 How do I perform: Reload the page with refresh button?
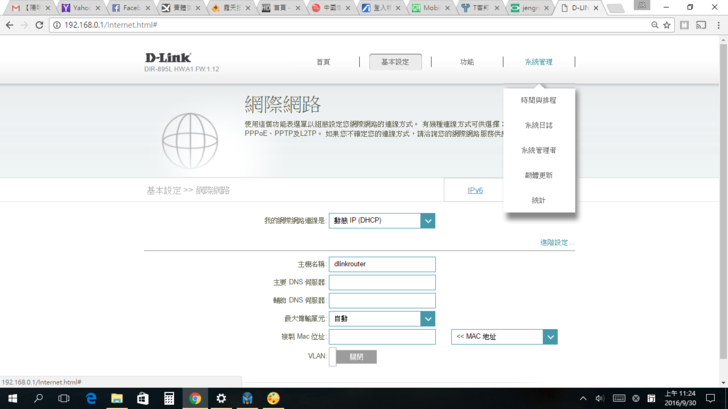pyautogui.click(x=39, y=25)
